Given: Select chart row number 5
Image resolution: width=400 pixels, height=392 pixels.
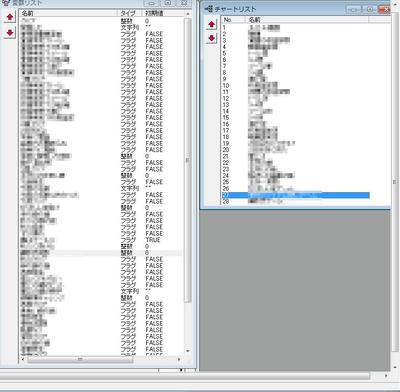Looking at the screenshot, I should point(295,53).
